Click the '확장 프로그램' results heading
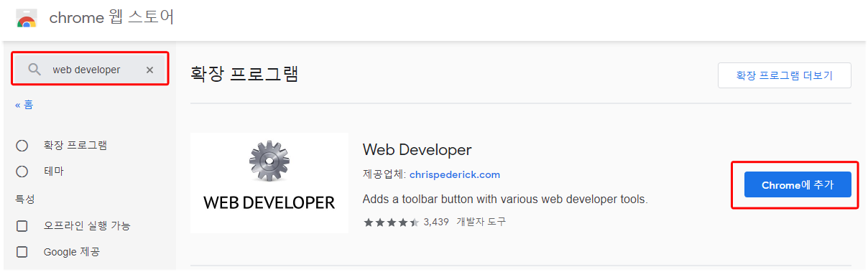 click(244, 73)
